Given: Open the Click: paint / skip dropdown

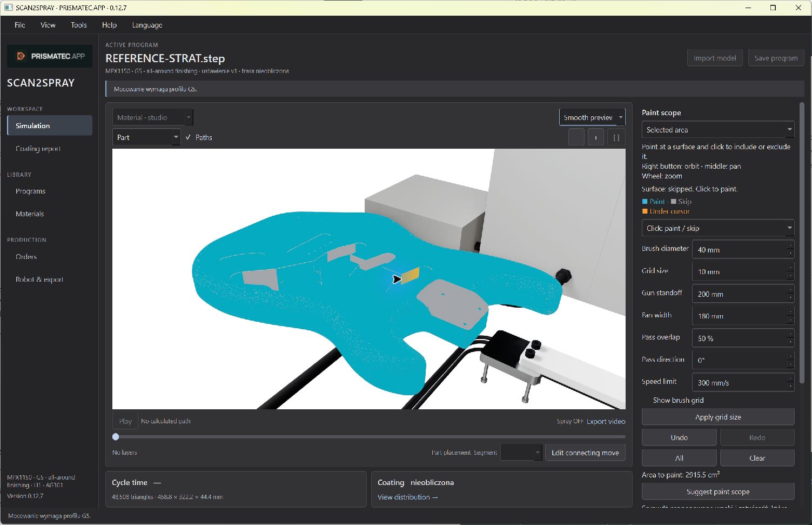Looking at the screenshot, I should [718, 228].
